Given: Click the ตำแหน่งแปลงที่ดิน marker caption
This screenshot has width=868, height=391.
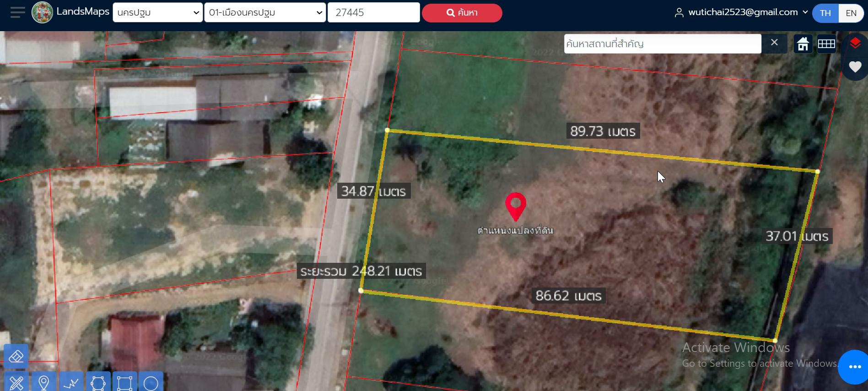Looking at the screenshot, I should click(515, 230).
